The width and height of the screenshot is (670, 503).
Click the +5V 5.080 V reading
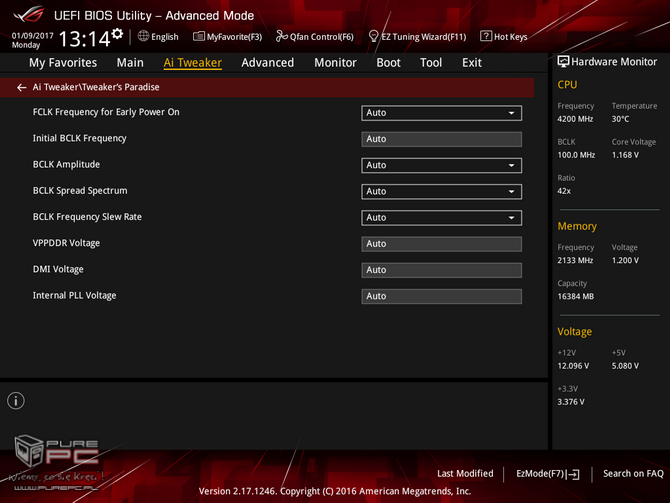[625, 366]
